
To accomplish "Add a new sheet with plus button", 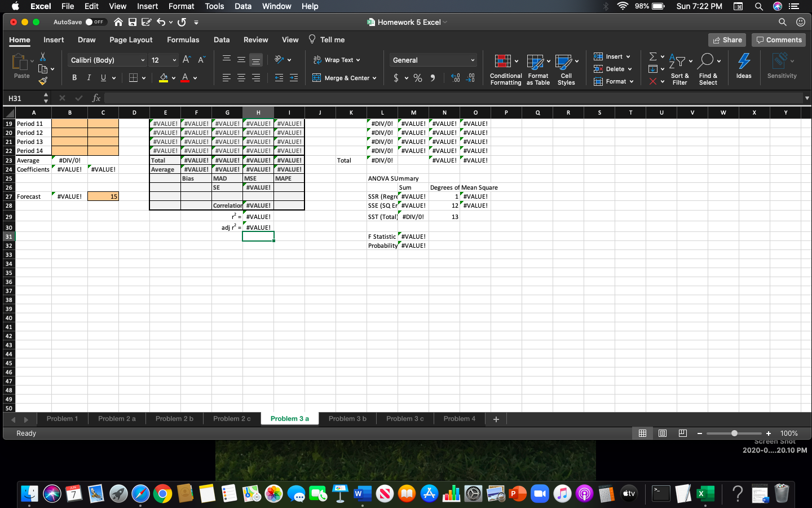I will (x=496, y=419).
